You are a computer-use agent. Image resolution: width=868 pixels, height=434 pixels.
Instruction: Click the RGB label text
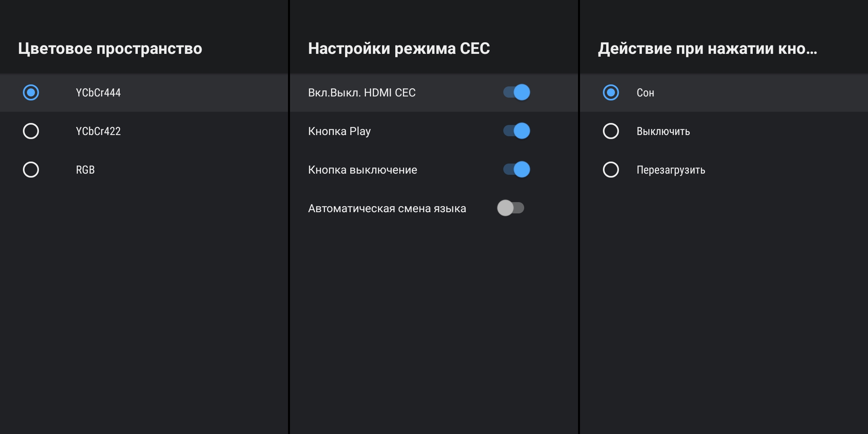[x=85, y=170]
